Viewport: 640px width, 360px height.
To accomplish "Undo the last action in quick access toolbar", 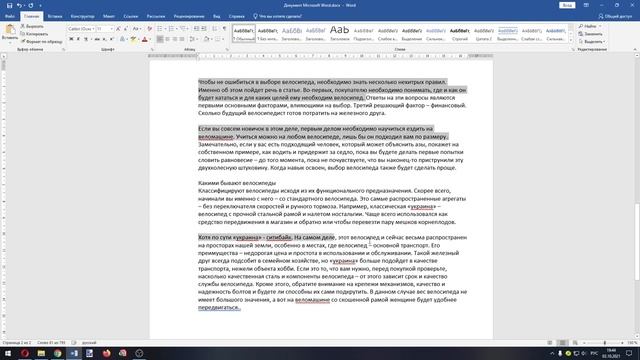I will point(19,5).
